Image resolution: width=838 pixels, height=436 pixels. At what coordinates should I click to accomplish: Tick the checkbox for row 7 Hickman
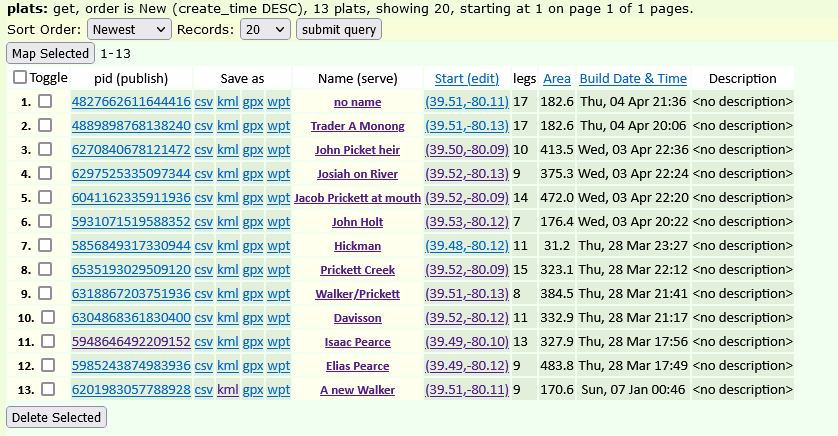[x=45, y=246]
